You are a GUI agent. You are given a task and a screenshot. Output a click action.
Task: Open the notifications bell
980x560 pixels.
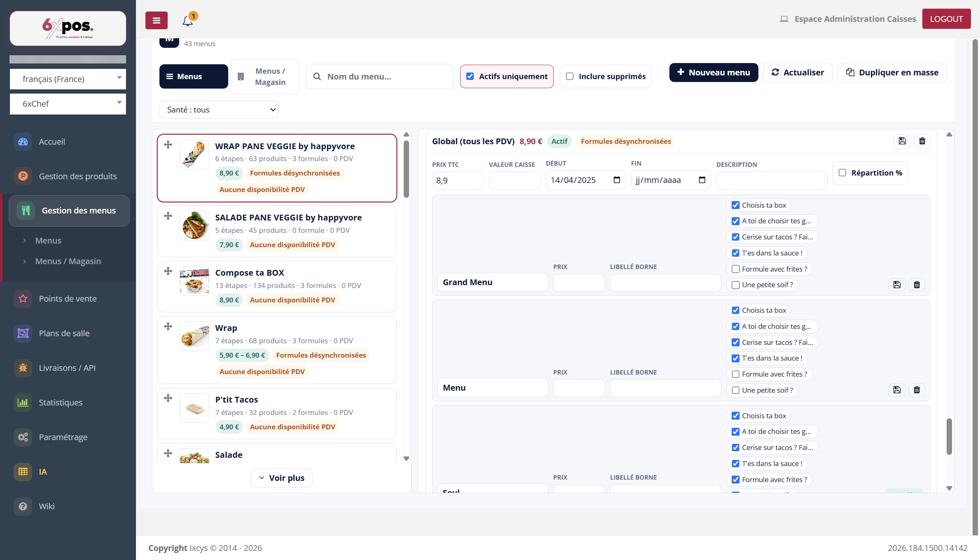tap(188, 20)
